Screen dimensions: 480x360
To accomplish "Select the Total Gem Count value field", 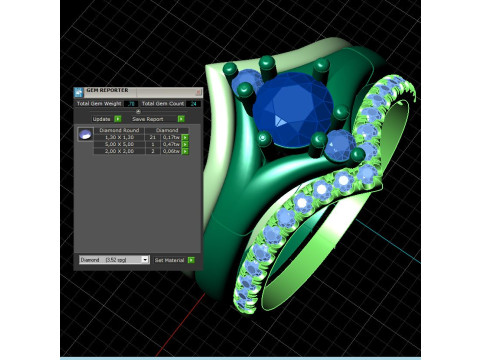I will tap(193, 104).
